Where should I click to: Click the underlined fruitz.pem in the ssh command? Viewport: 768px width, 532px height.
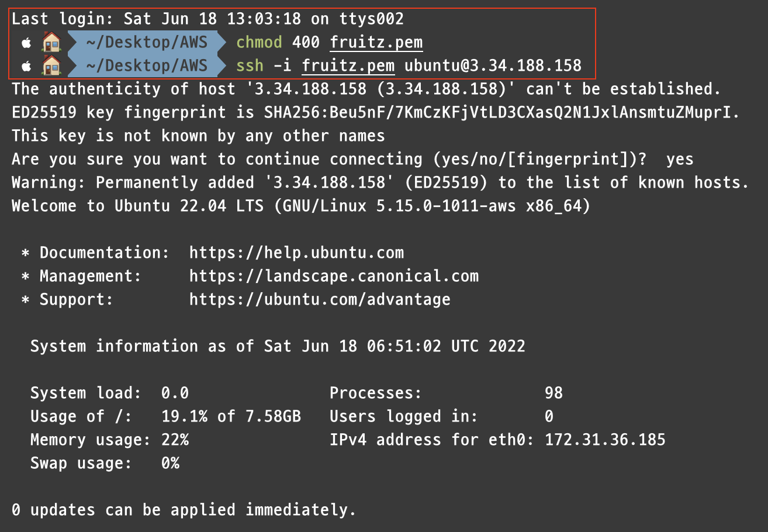(348, 66)
